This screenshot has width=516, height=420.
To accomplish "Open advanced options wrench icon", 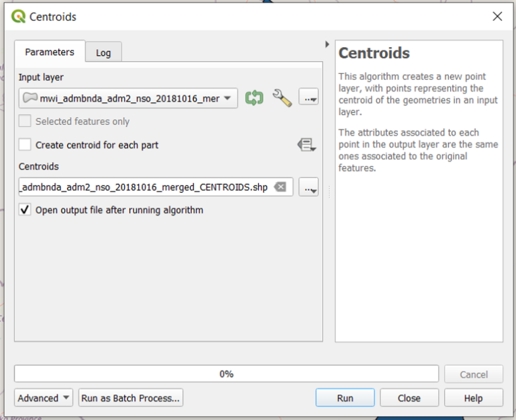I will tap(282, 98).
